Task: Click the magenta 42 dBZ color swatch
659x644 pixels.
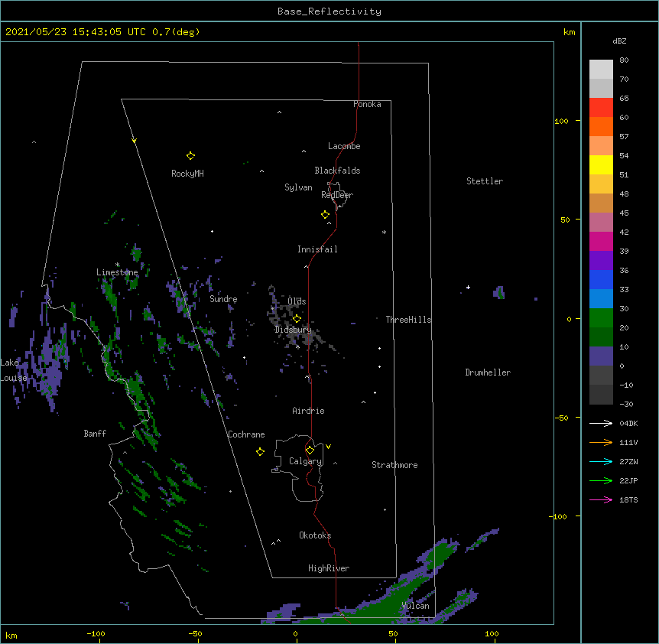Action: (x=601, y=241)
